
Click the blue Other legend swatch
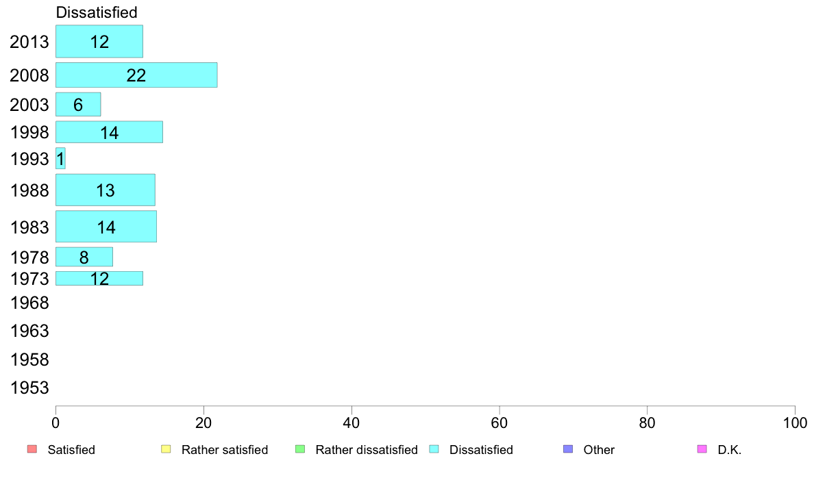(568, 449)
